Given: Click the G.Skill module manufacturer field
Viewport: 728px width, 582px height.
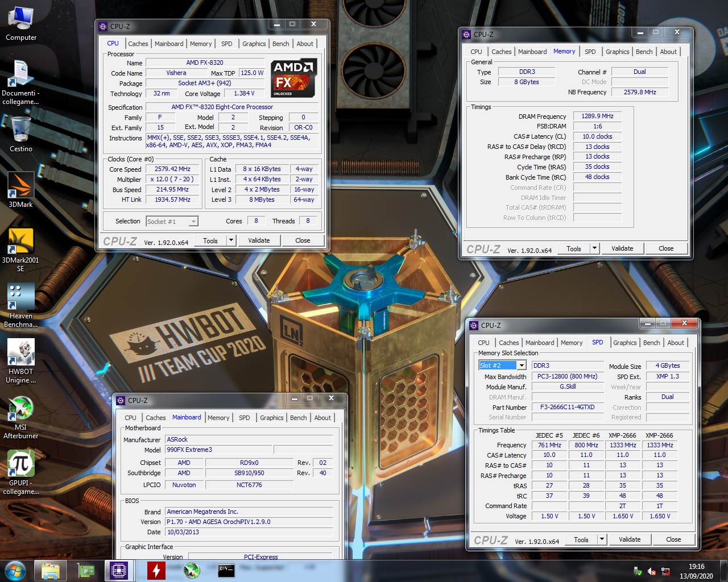Looking at the screenshot, I should coord(568,386).
